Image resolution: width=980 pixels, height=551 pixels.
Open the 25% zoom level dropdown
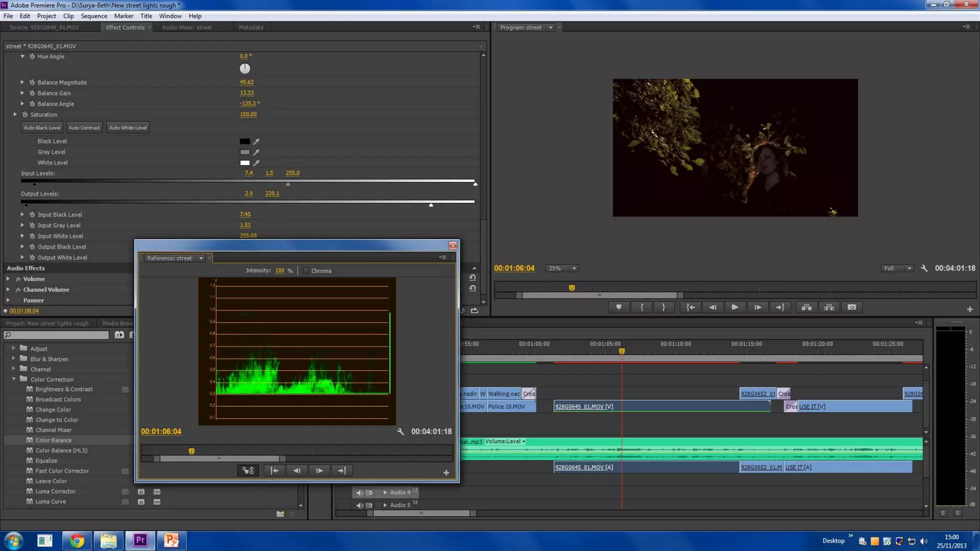coord(574,268)
